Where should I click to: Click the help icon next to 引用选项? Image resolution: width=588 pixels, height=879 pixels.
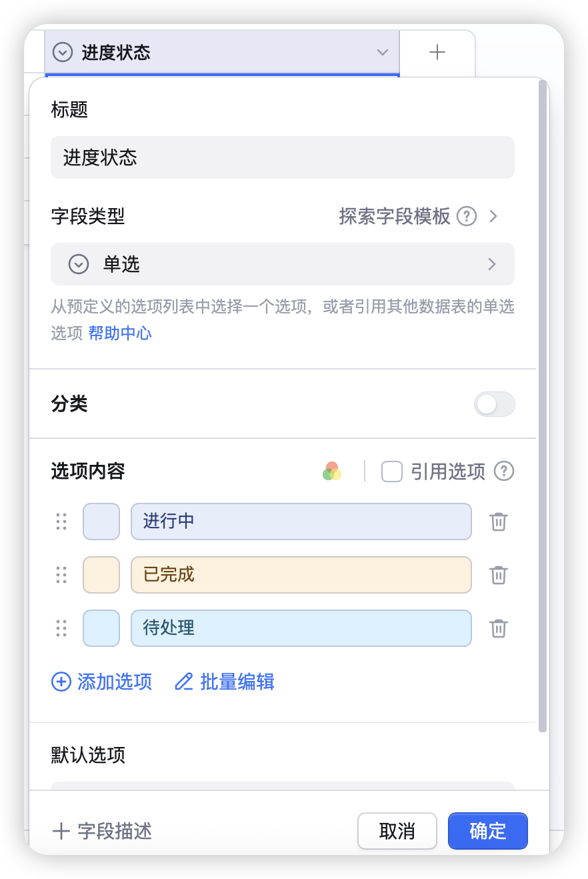click(504, 472)
